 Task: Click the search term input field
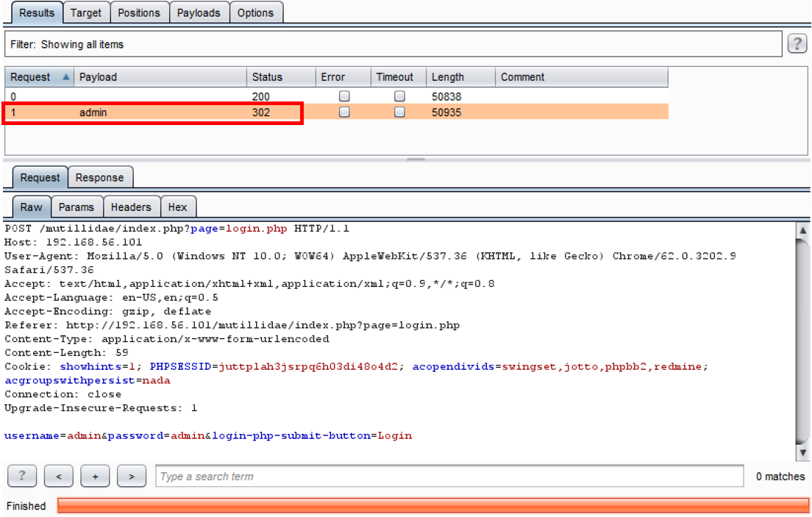coord(449,477)
